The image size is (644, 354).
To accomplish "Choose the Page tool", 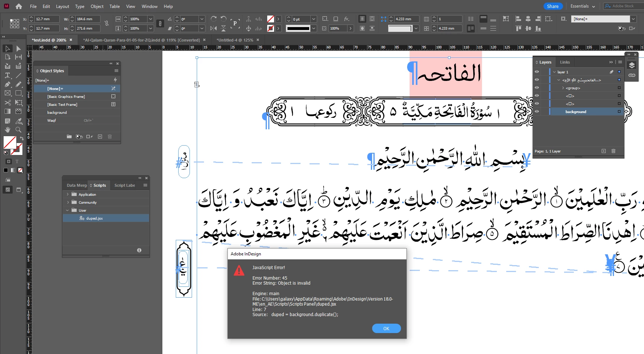I will (8, 57).
